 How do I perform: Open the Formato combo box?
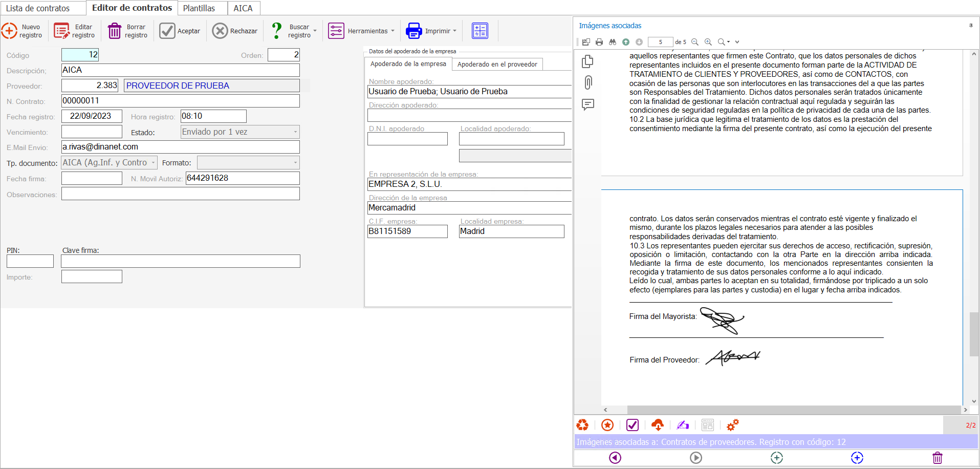pos(295,163)
